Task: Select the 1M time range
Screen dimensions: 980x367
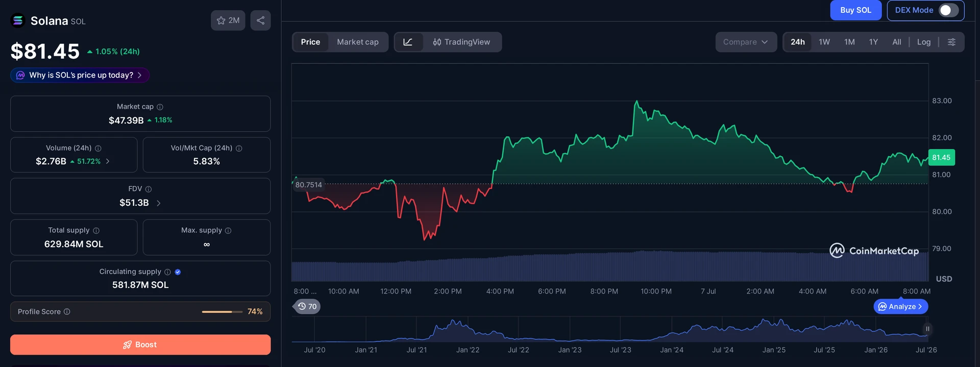Action: pos(849,42)
